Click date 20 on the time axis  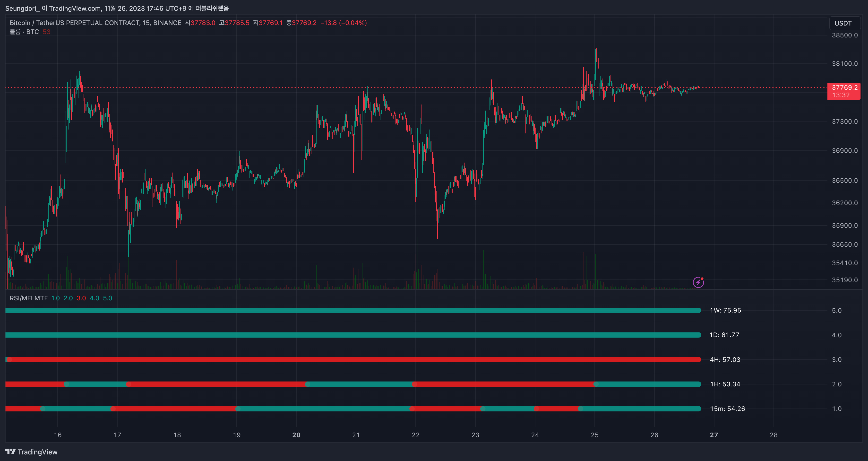296,435
